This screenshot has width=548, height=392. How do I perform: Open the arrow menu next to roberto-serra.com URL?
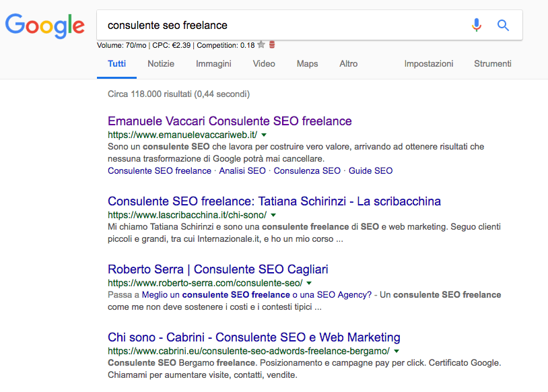(x=308, y=284)
